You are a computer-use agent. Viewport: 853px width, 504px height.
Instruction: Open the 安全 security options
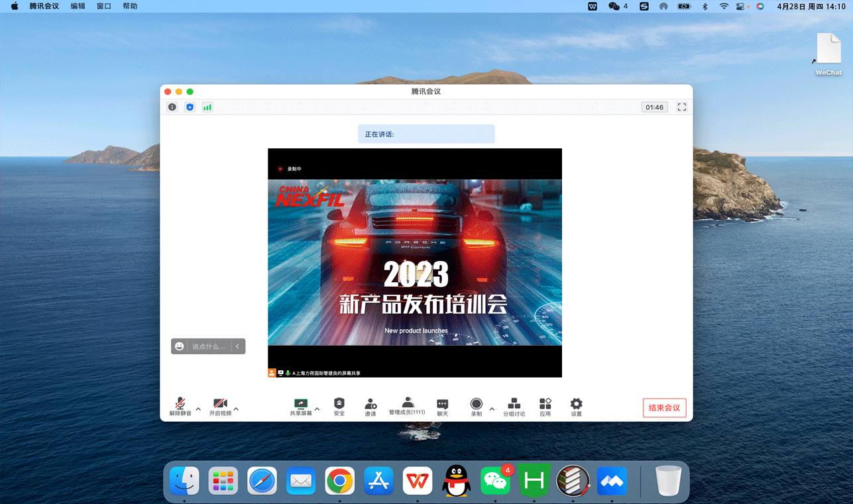click(x=339, y=407)
